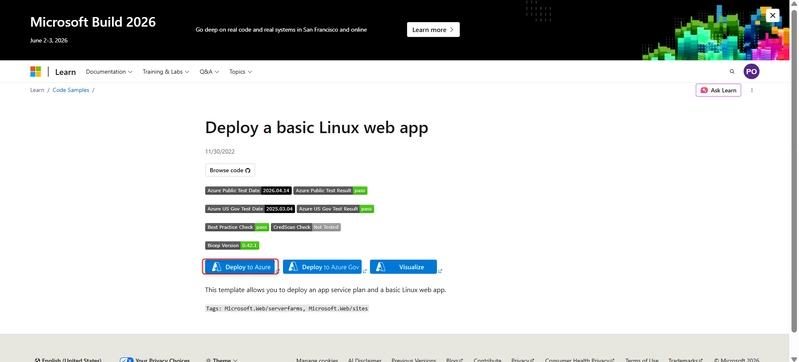The height and width of the screenshot is (362, 799).
Task: Expand the Documentation dropdown menu
Action: click(x=109, y=72)
